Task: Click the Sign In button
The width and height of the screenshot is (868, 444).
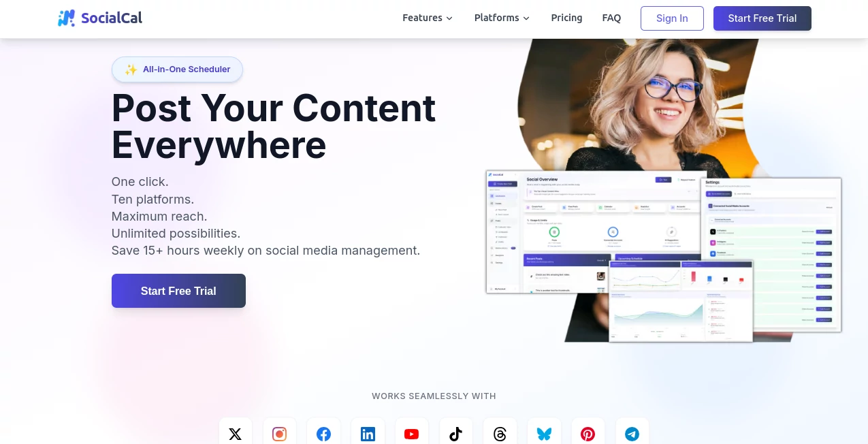Action: tap(672, 18)
